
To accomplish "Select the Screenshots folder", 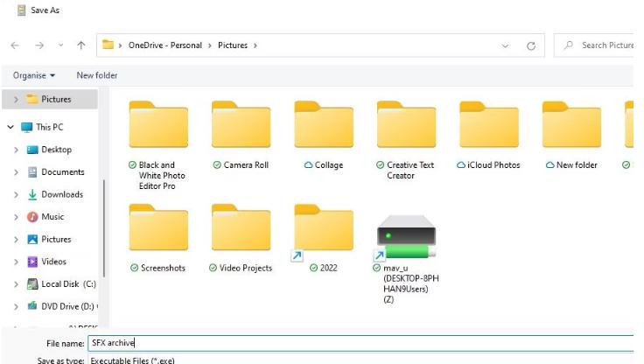I will point(158,238).
